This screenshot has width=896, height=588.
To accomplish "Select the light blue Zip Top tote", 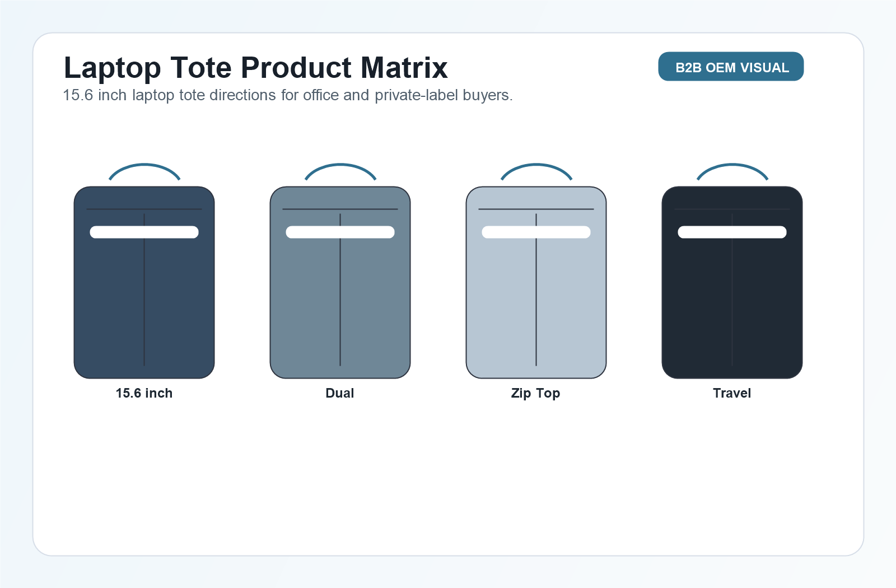I will (536, 282).
